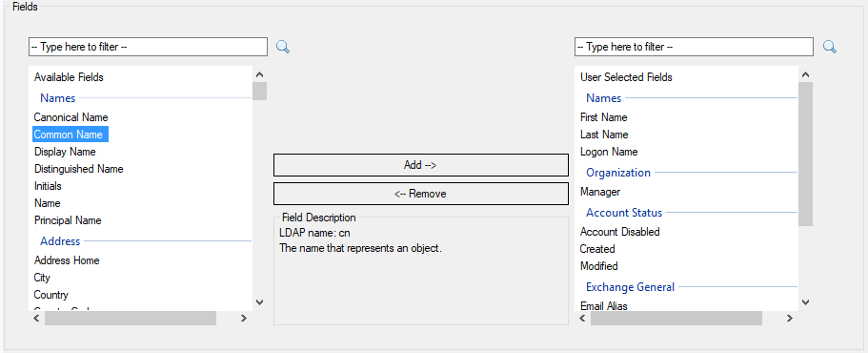The height and width of the screenshot is (353, 868).
Task: Select Account Disabled in selected fields
Action: [x=620, y=232]
